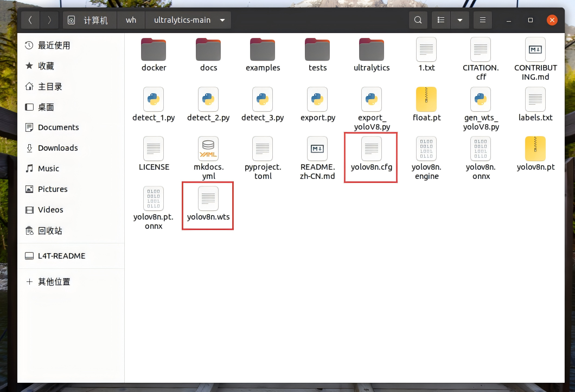This screenshot has height=392, width=575.
Task: Maximize the file manager window
Action: (531, 20)
